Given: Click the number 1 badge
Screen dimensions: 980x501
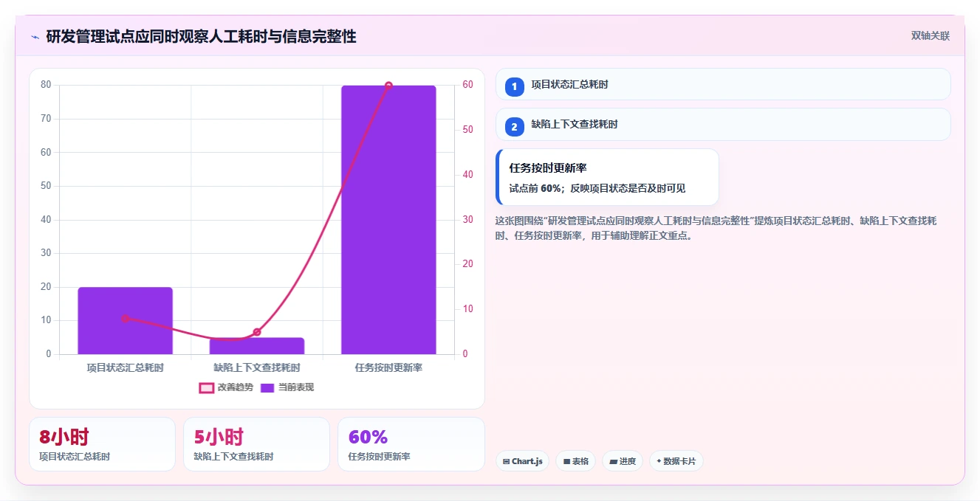Looking at the screenshot, I should click(514, 87).
